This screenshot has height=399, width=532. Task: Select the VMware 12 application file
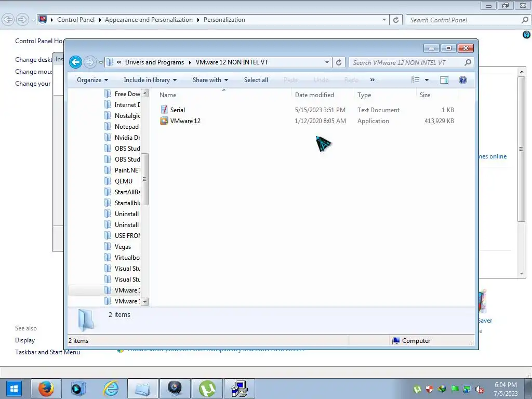click(x=185, y=121)
